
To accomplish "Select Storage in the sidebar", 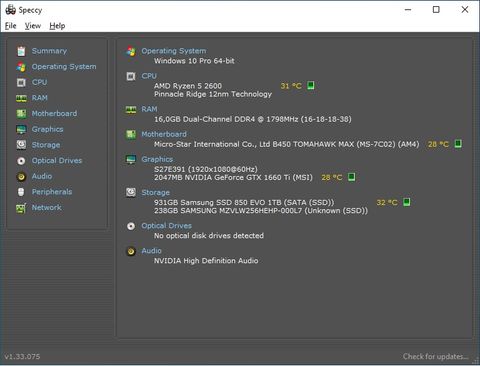I will pyautogui.click(x=46, y=145).
